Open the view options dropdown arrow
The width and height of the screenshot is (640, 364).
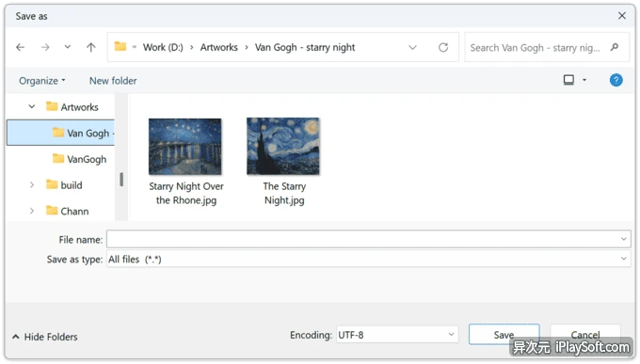pos(584,80)
